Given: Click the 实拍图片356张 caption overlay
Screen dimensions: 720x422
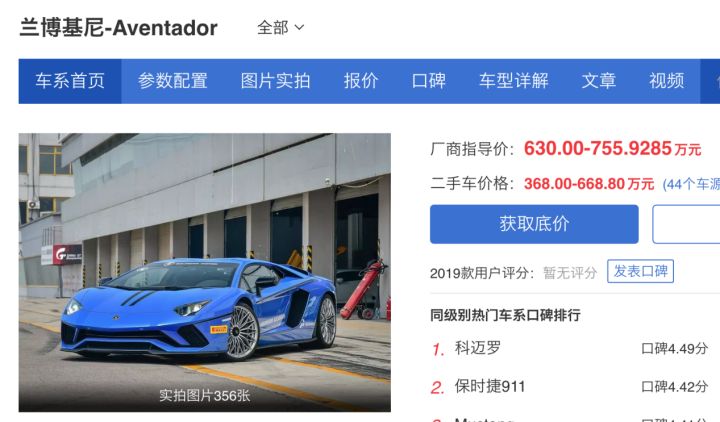Looking at the screenshot, I should pyautogui.click(x=205, y=395).
